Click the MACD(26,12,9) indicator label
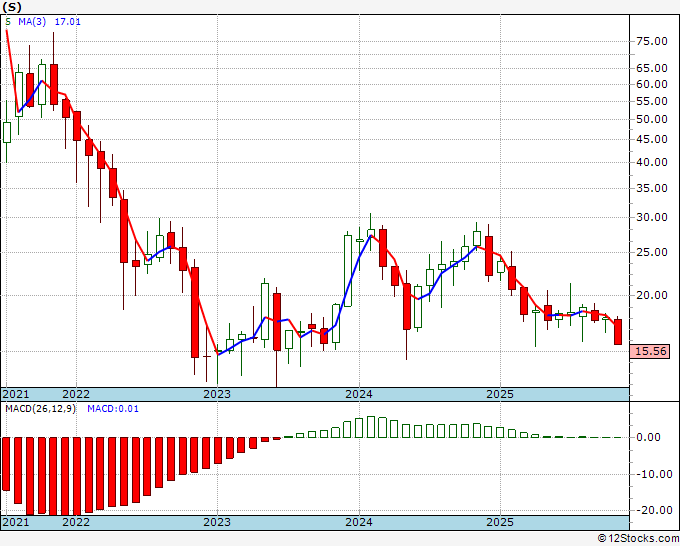 [x=40, y=409]
